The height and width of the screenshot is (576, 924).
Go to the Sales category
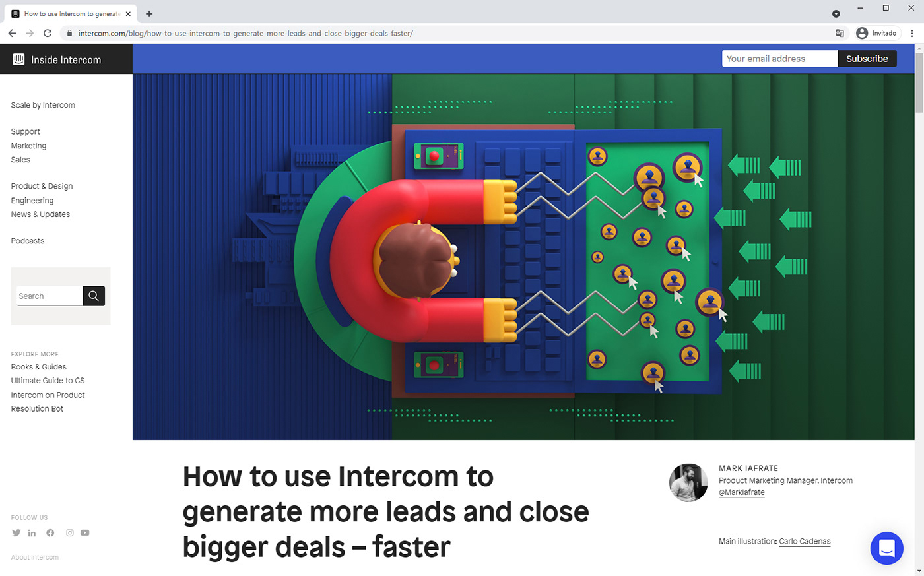click(20, 160)
